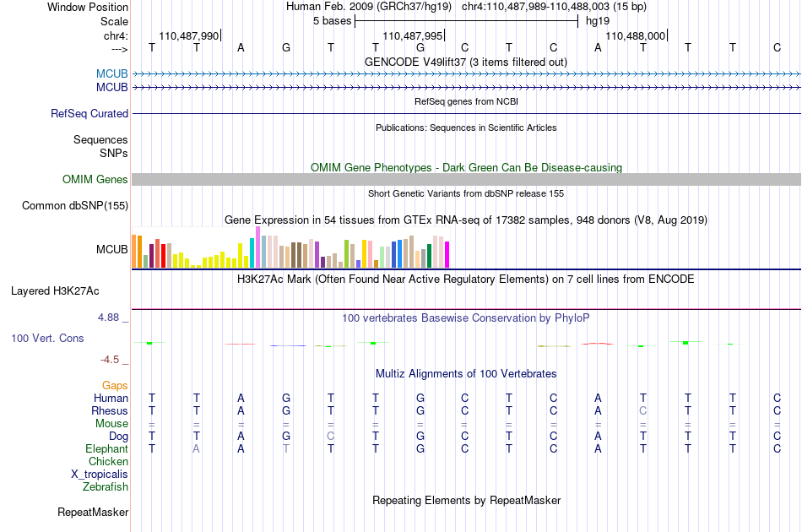Click the Rhesus species label
Image resolution: width=802 pixels, height=532 pixels.
click(110, 410)
